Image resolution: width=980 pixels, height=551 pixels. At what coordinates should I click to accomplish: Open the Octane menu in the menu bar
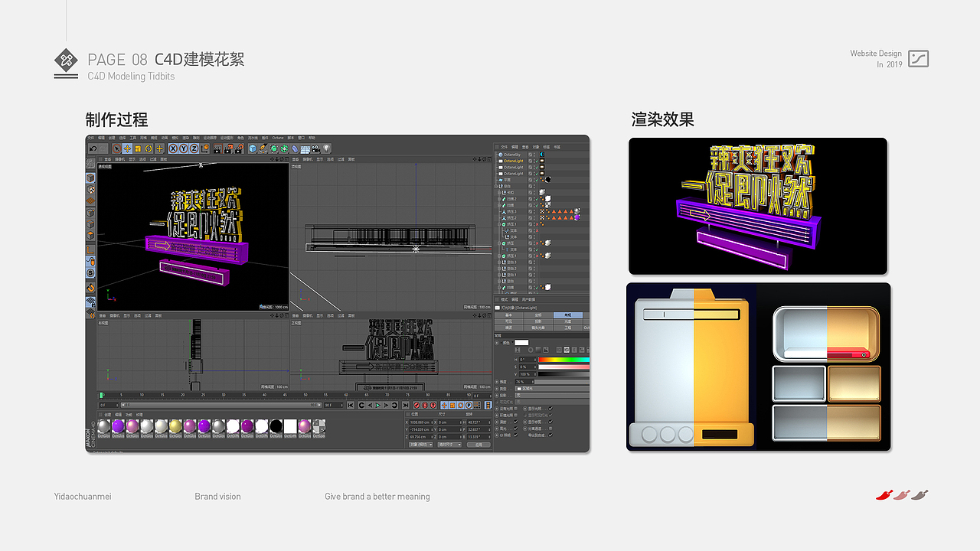278,138
